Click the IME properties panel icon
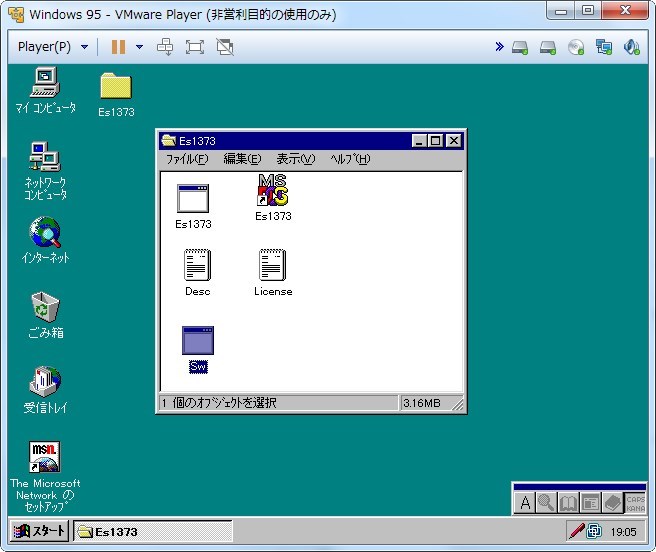The height and width of the screenshot is (552, 656). 590,502
